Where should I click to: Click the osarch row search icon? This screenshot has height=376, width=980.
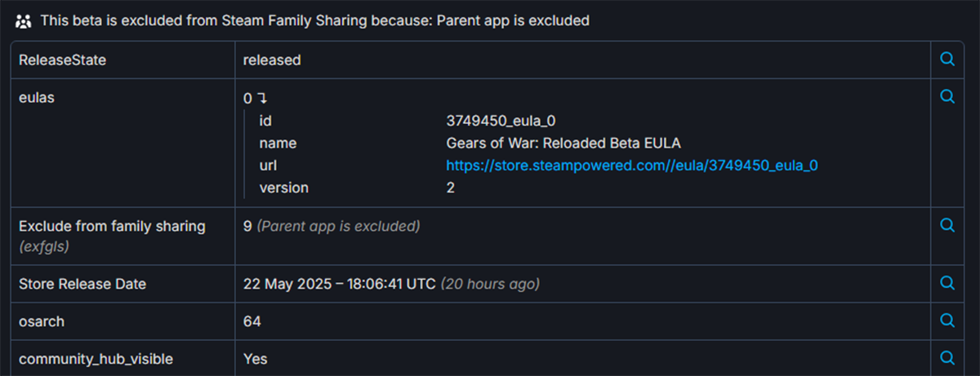[x=947, y=321]
